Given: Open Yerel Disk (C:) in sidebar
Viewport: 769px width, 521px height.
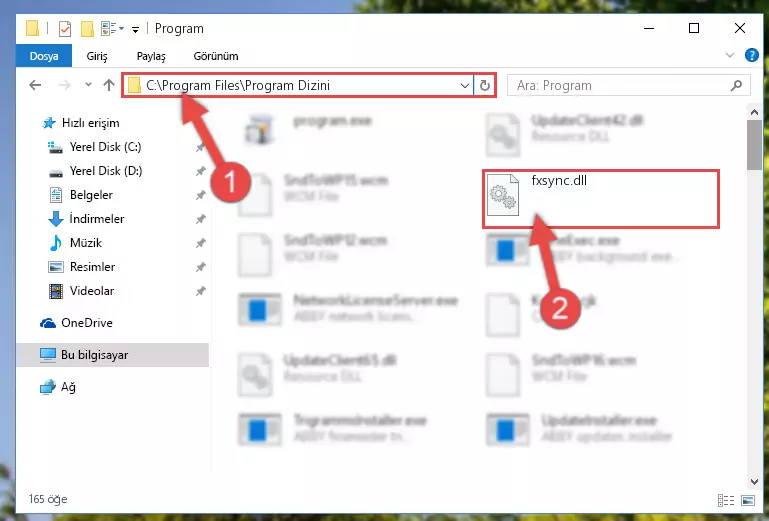Looking at the screenshot, I should [105, 147].
